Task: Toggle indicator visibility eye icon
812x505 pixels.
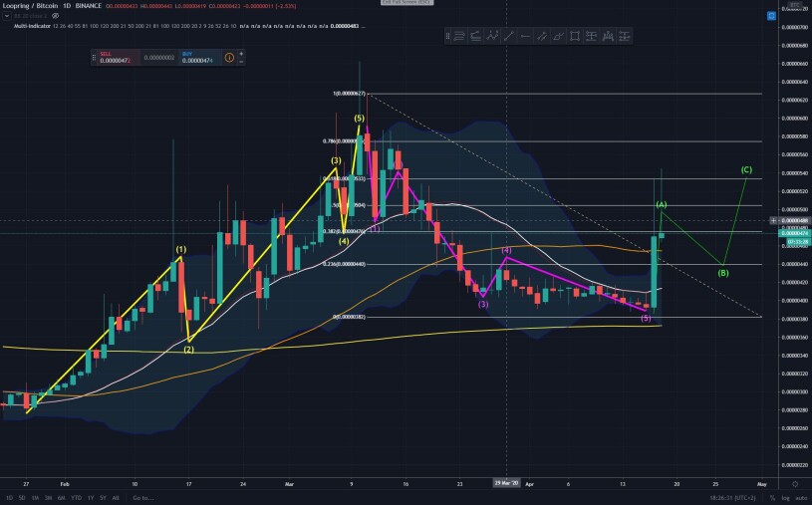Action: click(x=56, y=16)
